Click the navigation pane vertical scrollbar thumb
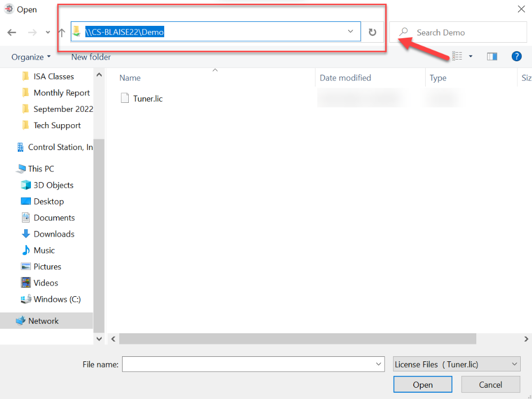 tap(99, 235)
